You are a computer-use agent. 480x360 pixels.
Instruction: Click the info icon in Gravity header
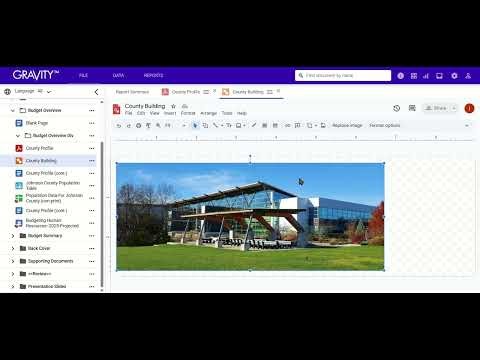(401, 76)
